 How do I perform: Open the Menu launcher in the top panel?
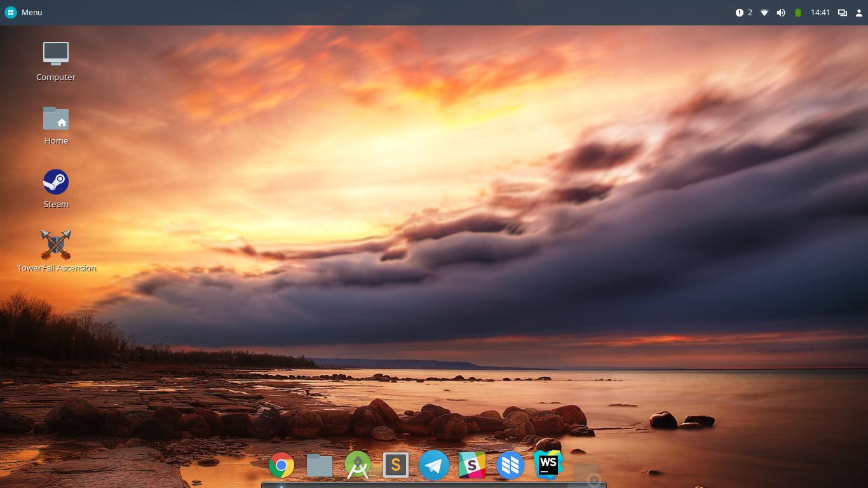(24, 13)
